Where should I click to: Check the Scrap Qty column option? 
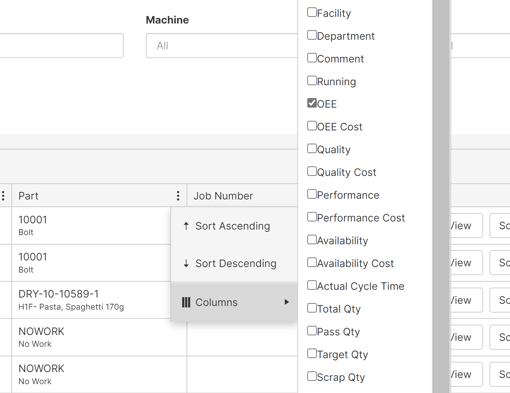coord(312,376)
